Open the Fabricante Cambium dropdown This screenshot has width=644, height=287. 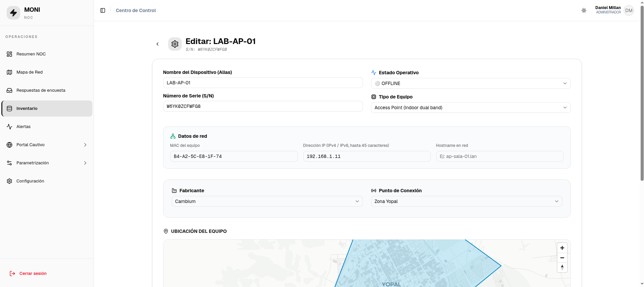267,201
